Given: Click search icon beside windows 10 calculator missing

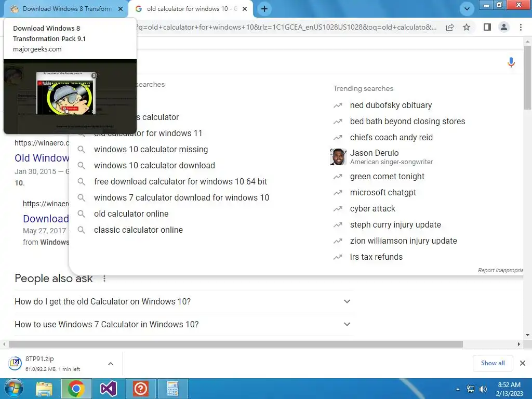Looking at the screenshot, I should pyautogui.click(x=82, y=149).
